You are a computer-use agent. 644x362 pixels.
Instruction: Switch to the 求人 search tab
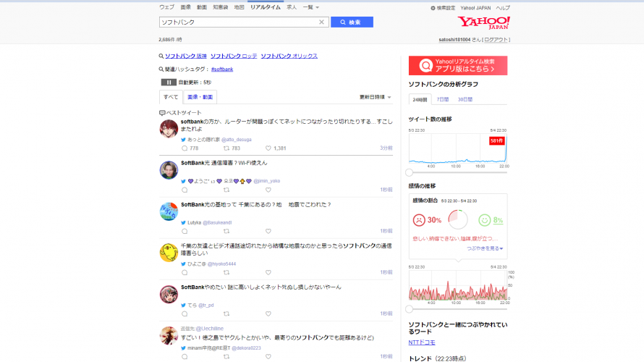point(292,7)
